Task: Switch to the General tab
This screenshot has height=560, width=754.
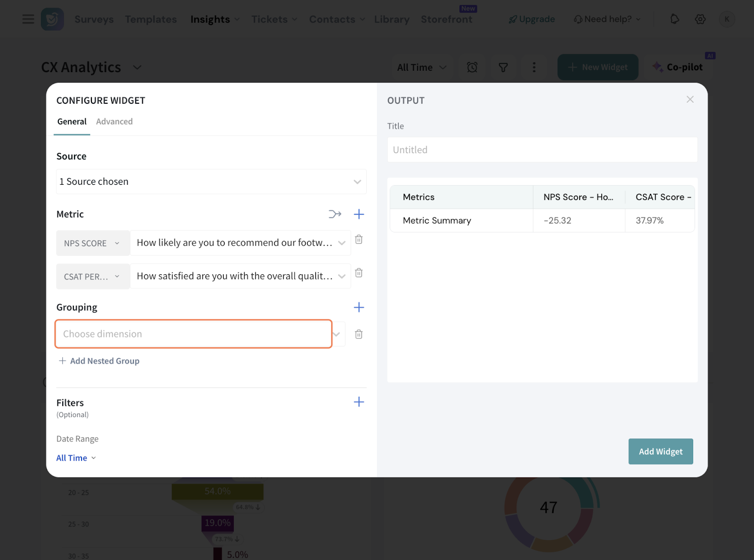Action: coord(72,122)
